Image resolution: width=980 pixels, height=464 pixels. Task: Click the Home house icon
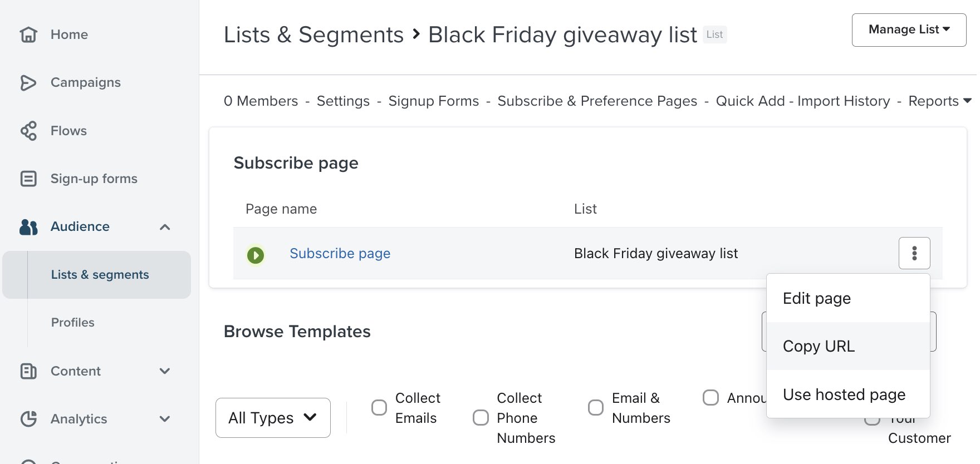tap(28, 34)
